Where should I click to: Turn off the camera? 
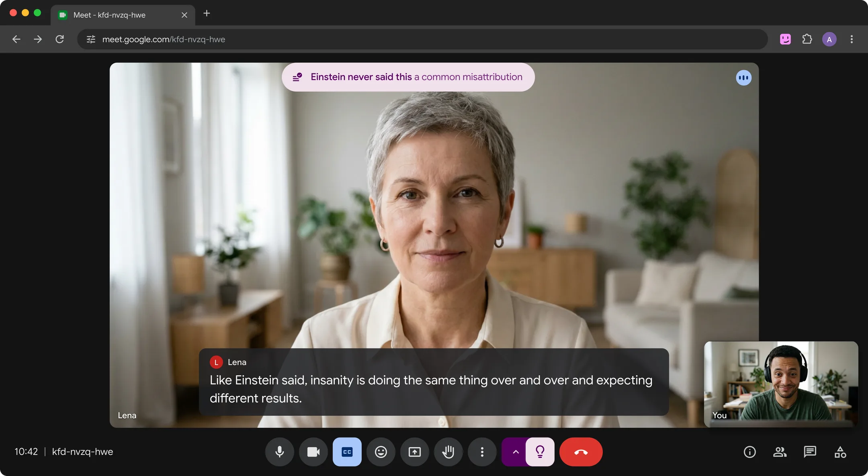coord(313,452)
